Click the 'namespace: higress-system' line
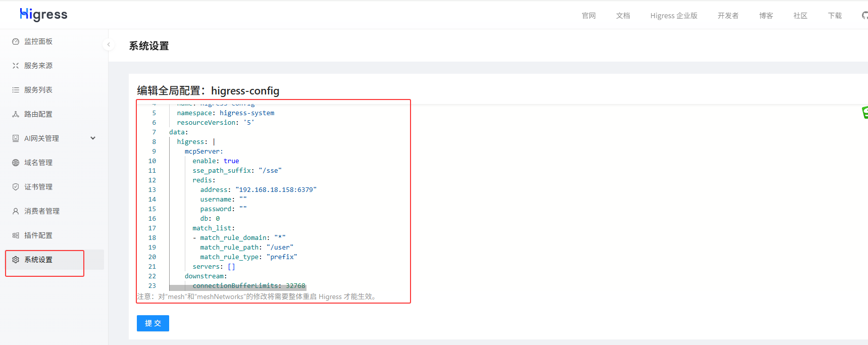Viewport: 868px width, 345px height. point(226,113)
